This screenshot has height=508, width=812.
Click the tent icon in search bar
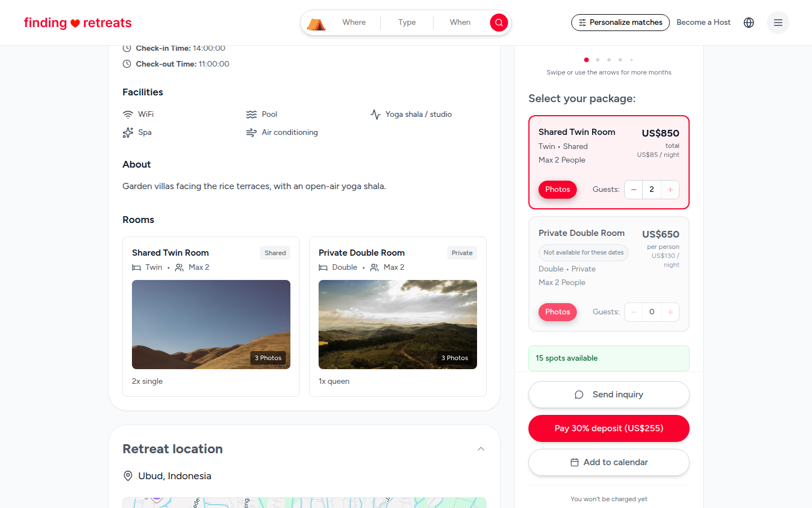click(316, 24)
